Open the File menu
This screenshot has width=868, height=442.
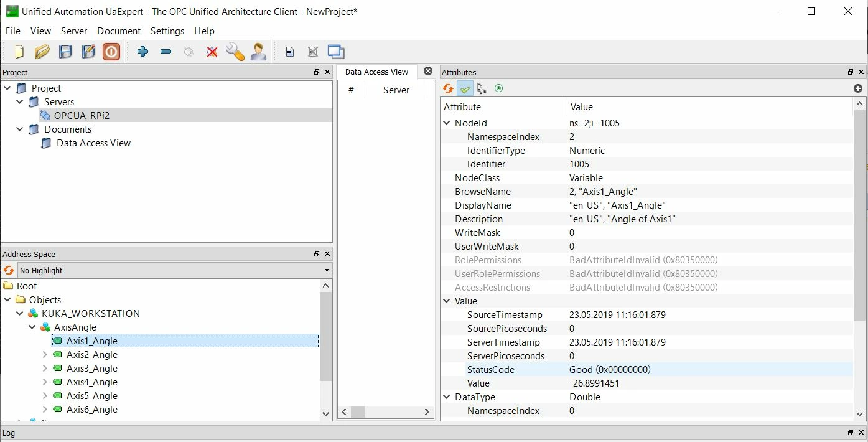[x=13, y=31]
